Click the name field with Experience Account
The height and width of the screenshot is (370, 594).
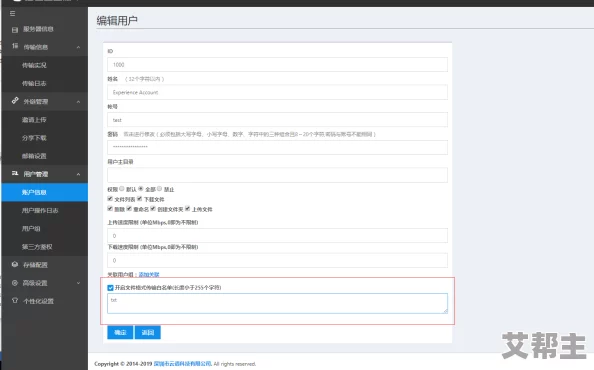pos(277,92)
